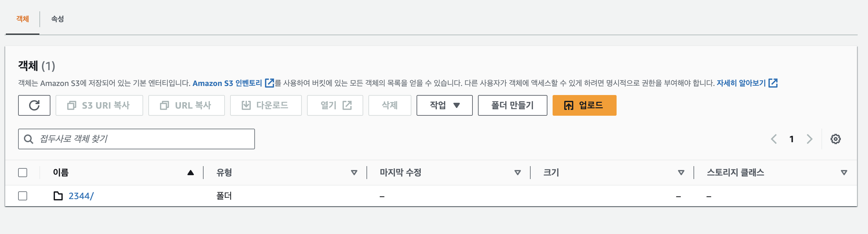Click upload arrow icon on 업로드 button

[568, 106]
